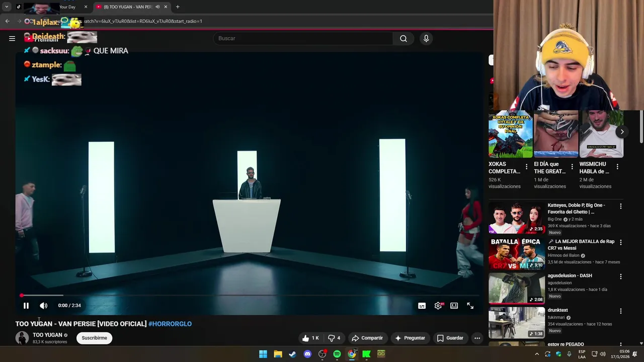Open the El DÍA que THE GREAT video thumbnail

pyautogui.click(x=556, y=134)
